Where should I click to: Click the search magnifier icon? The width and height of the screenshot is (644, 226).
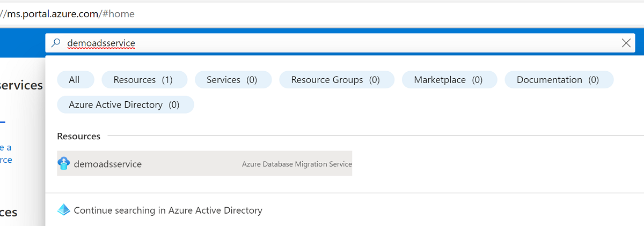click(55, 43)
